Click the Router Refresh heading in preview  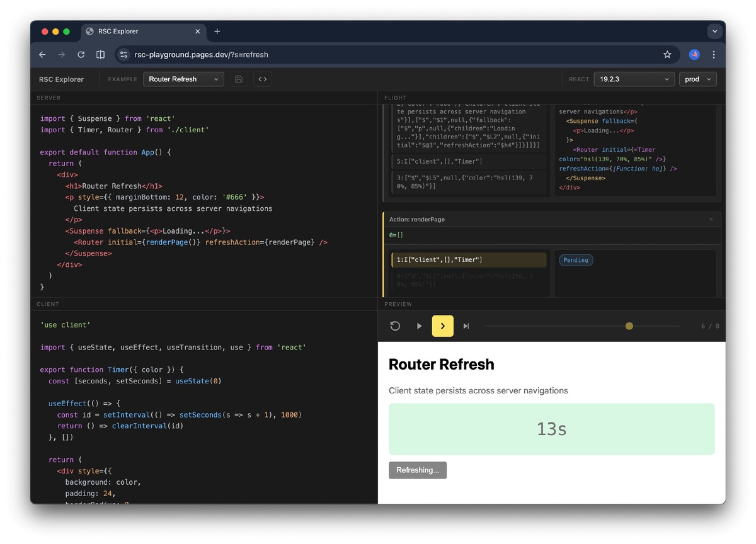[x=442, y=365]
